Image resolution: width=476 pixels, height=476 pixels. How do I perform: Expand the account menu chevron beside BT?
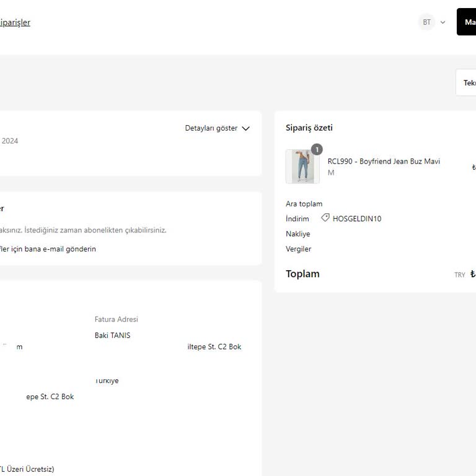point(443,22)
